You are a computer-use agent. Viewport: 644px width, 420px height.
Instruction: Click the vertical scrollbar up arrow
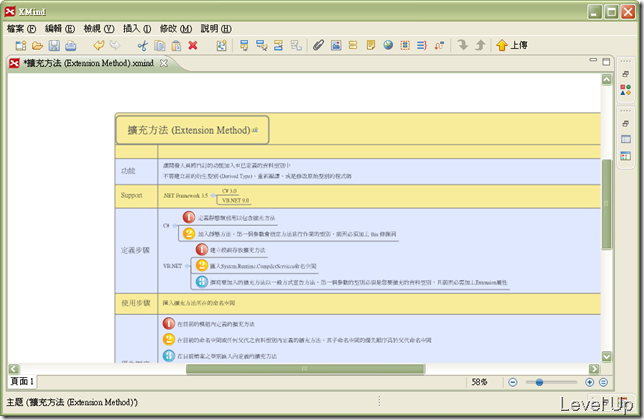(607, 79)
